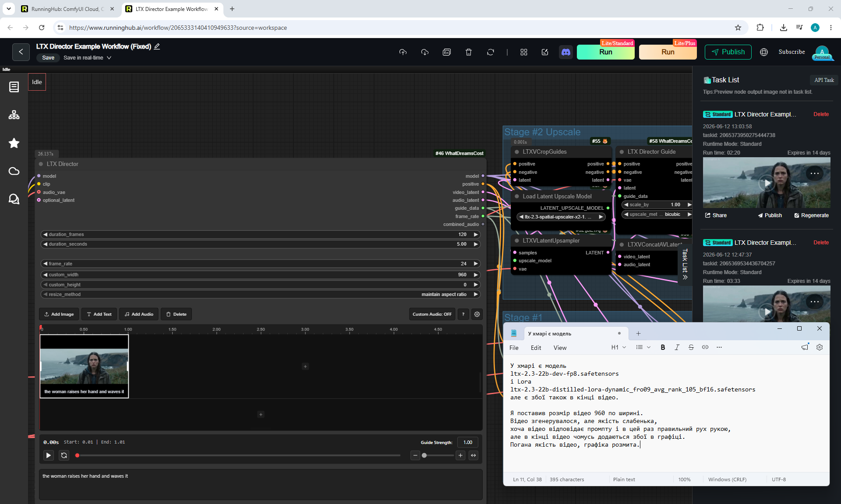Increase duration_frames with right arrow
Viewport: 841px width, 504px height.
(476, 234)
